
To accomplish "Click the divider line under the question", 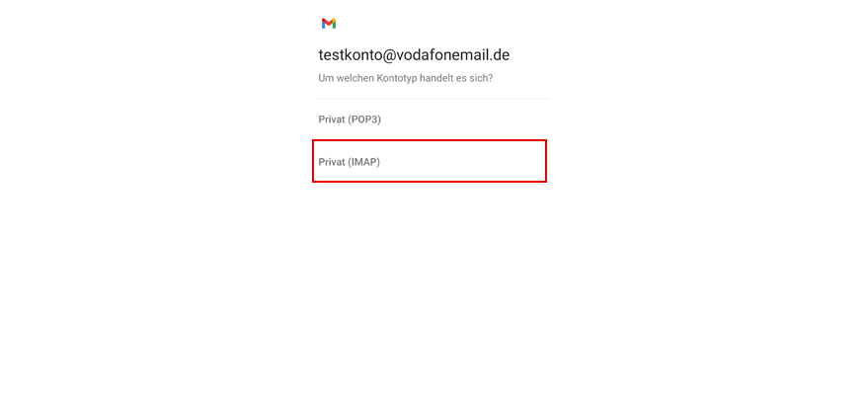I will pyautogui.click(x=434, y=99).
